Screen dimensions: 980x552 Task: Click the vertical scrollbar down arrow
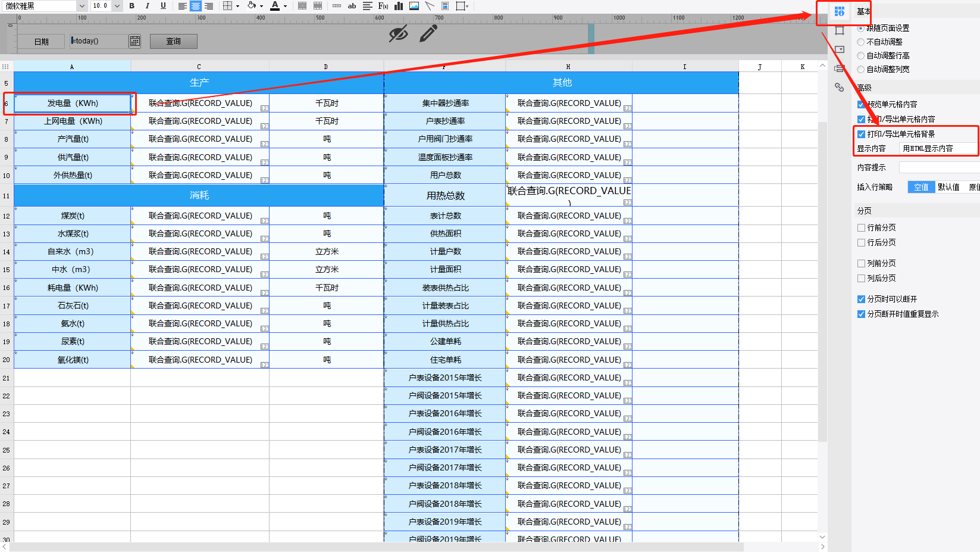pyautogui.click(x=822, y=537)
